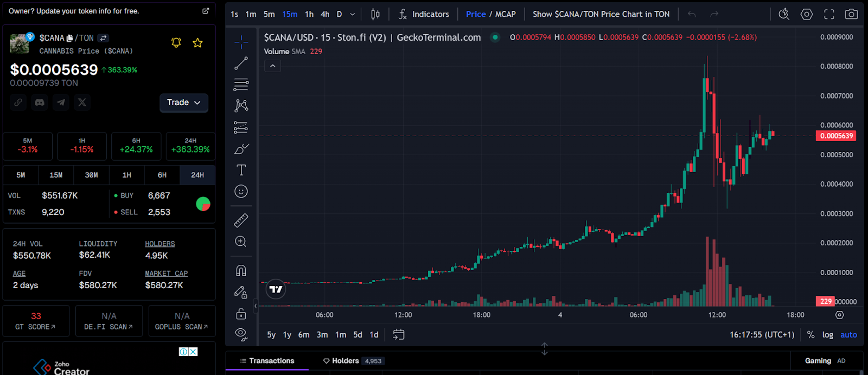The image size is (868, 375).
Task: Toggle log scale on chart
Action: tap(828, 335)
